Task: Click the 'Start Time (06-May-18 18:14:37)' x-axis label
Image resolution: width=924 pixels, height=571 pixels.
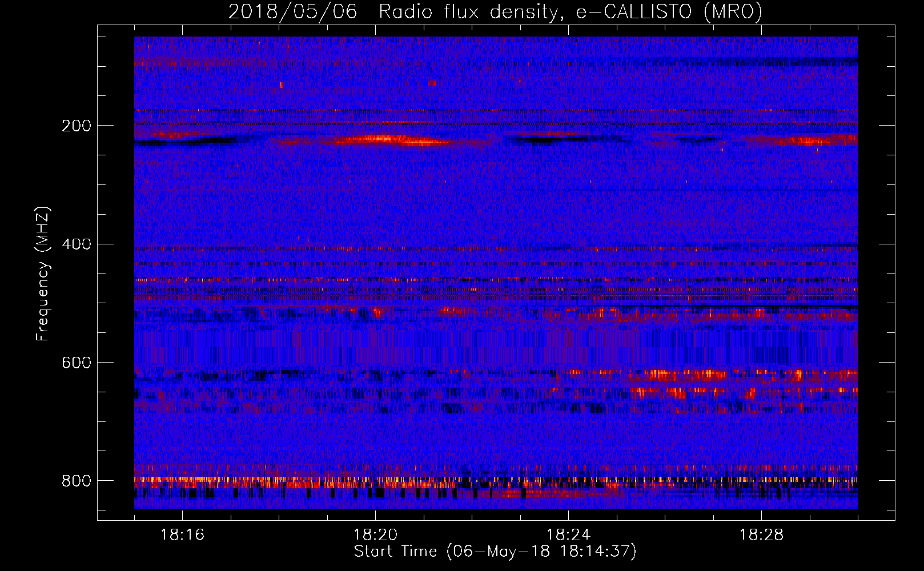Action: [x=495, y=552]
